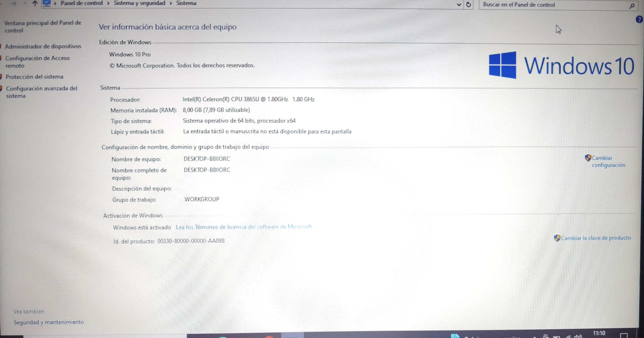Open Configuración de Acceso remoto
This screenshot has height=338, width=644.
pos(37,62)
